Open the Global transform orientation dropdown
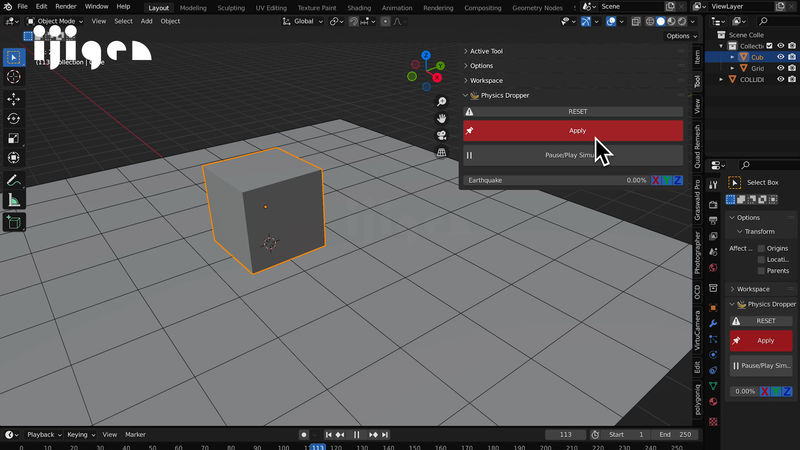This screenshot has height=450, width=800. click(303, 21)
